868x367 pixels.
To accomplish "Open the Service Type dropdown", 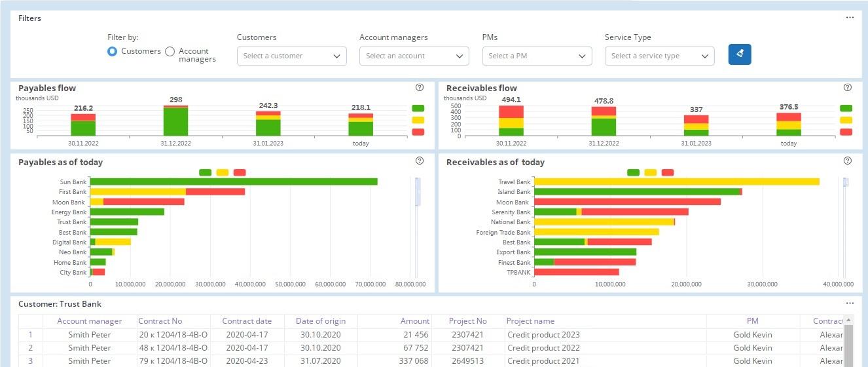I will tap(659, 56).
